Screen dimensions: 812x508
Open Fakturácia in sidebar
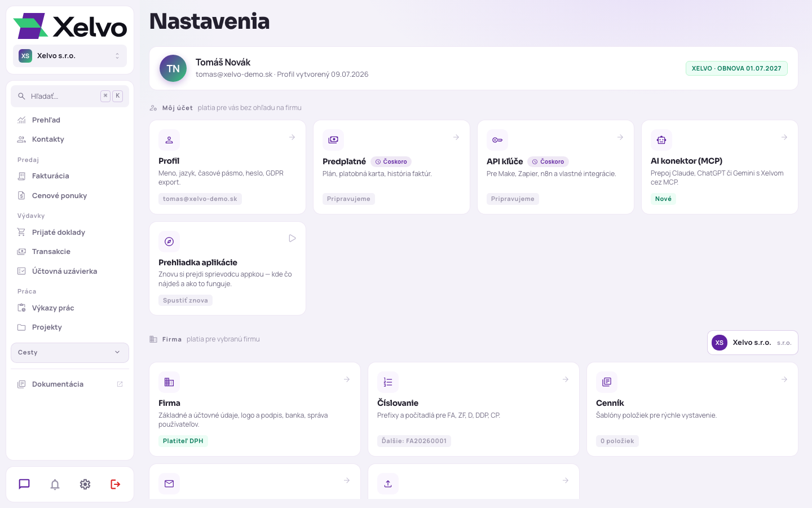[x=70, y=176]
